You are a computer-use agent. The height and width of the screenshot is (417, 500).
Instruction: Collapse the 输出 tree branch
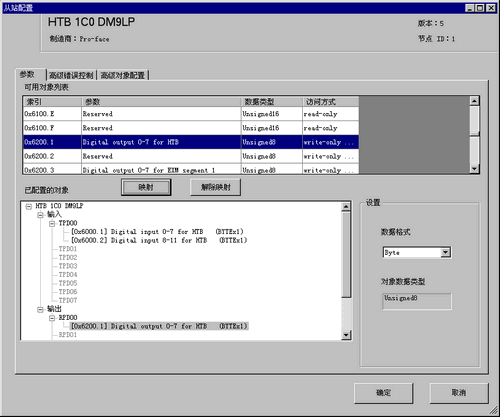click(x=40, y=310)
